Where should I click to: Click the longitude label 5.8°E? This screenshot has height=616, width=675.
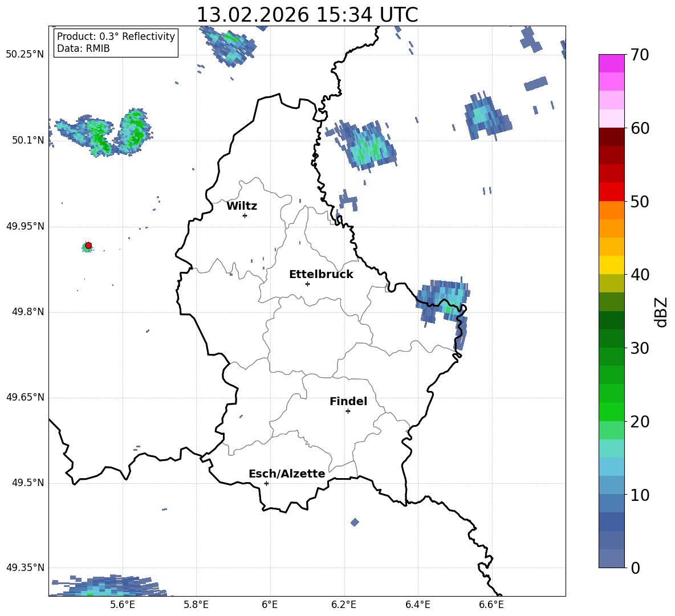[x=196, y=605]
